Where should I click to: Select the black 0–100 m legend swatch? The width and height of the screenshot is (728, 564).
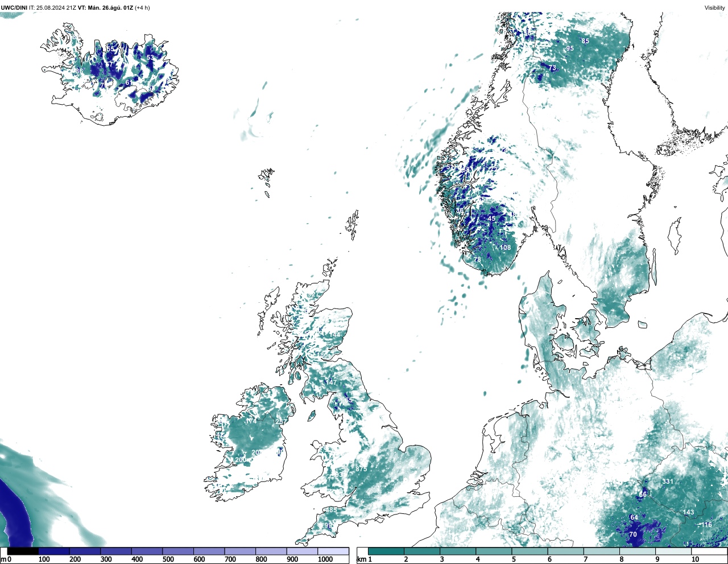click(x=23, y=551)
